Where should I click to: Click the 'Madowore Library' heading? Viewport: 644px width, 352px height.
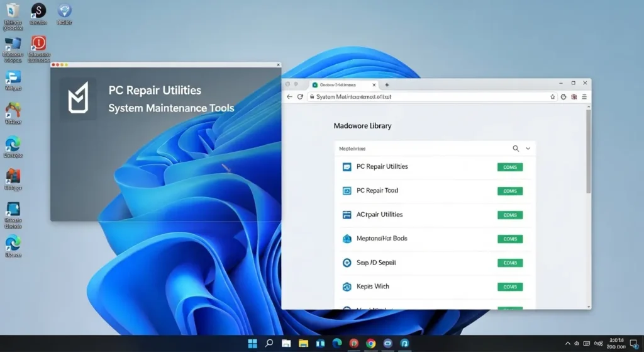point(362,126)
